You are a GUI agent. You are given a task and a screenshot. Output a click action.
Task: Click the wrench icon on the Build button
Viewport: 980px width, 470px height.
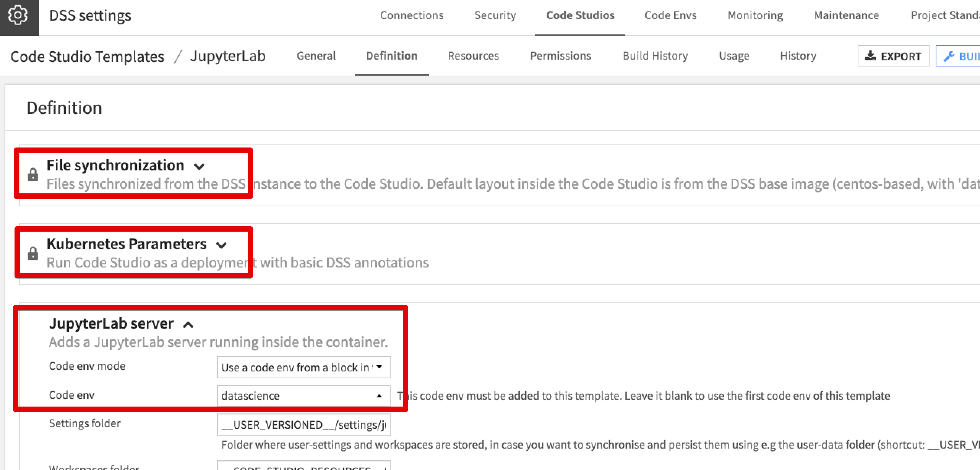point(949,56)
